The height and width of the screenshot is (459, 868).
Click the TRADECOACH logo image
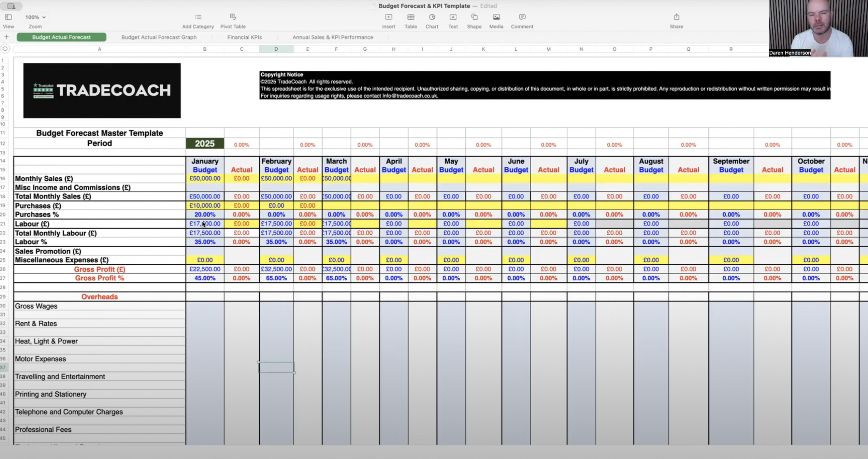pyautogui.click(x=102, y=90)
